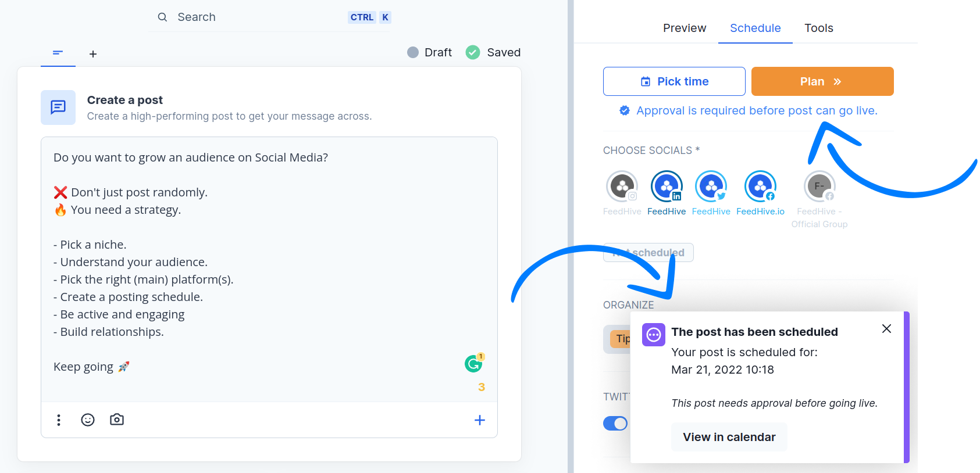Turn off the Twitter section switch
Image resolution: width=980 pixels, height=473 pixels.
(615, 424)
